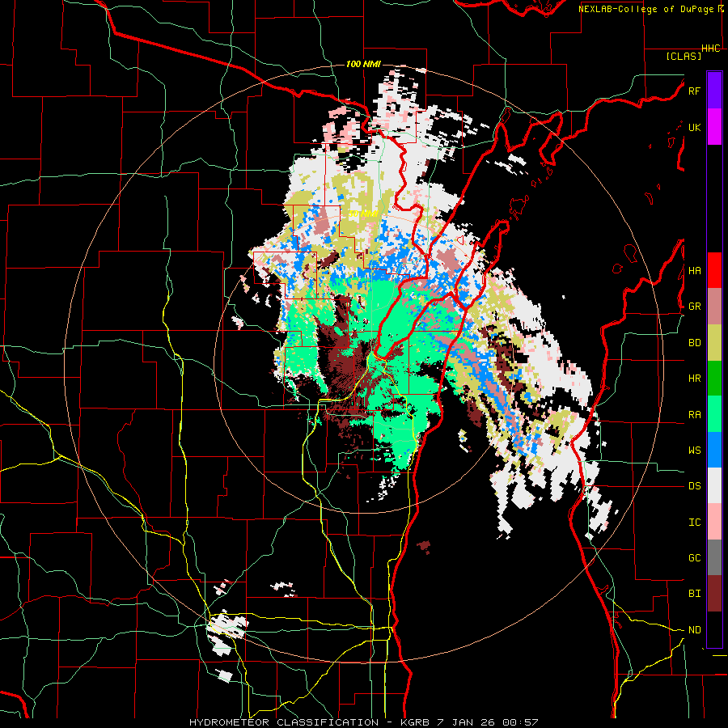Click the 'RA' legend label

[694, 415]
